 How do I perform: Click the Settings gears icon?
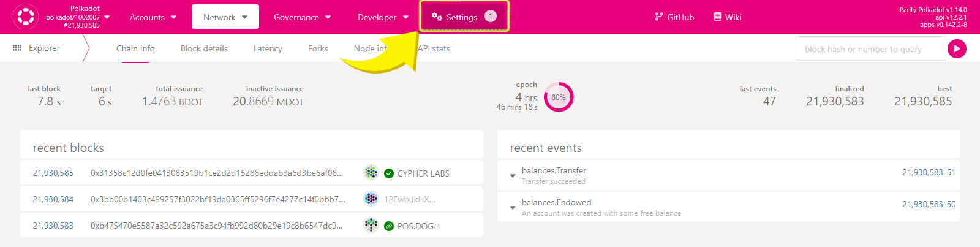(x=437, y=17)
